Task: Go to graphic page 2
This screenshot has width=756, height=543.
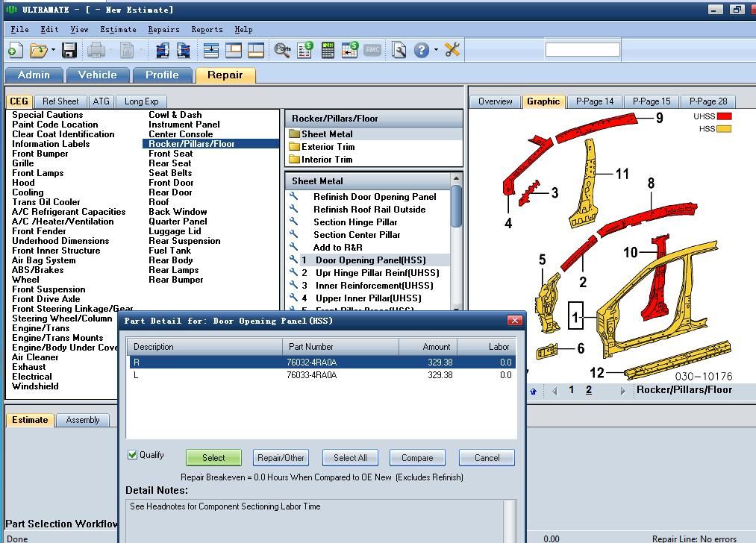Action: coord(589,390)
